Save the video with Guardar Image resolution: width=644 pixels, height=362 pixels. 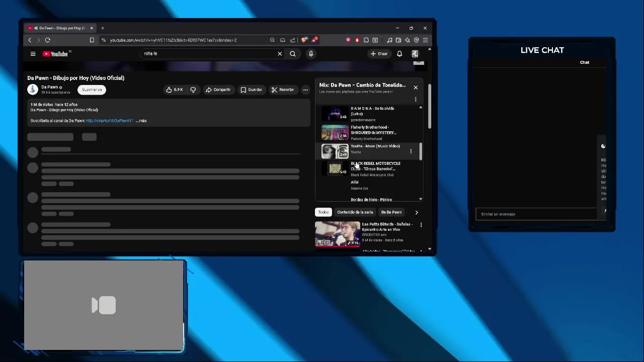(251, 89)
